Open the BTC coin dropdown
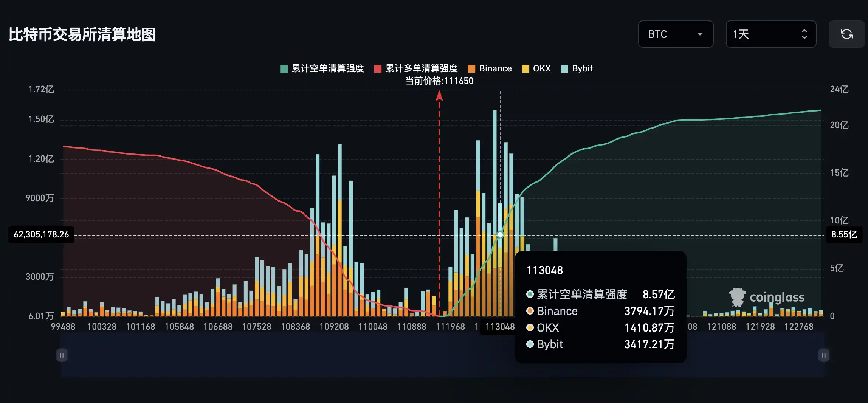 coord(675,34)
